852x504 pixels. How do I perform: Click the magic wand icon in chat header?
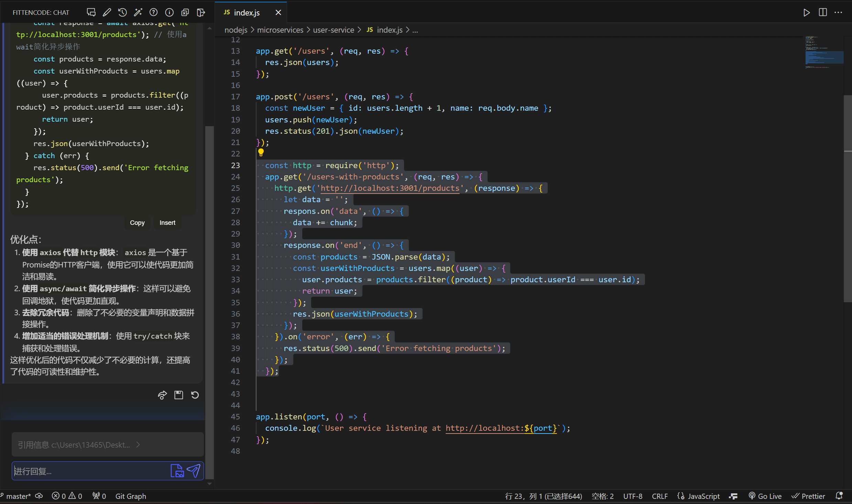(x=138, y=12)
